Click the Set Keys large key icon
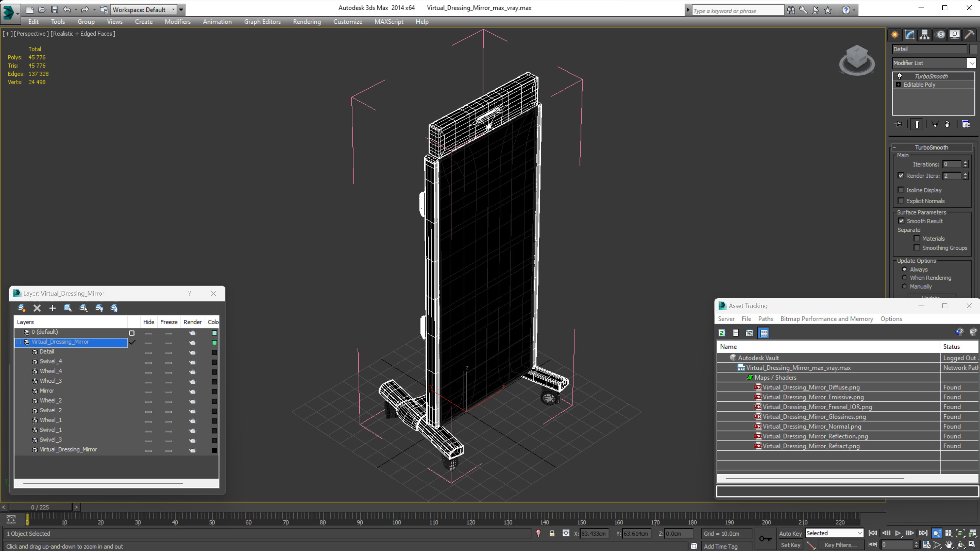Image resolution: width=980 pixels, height=551 pixels. (x=765, y=538)
